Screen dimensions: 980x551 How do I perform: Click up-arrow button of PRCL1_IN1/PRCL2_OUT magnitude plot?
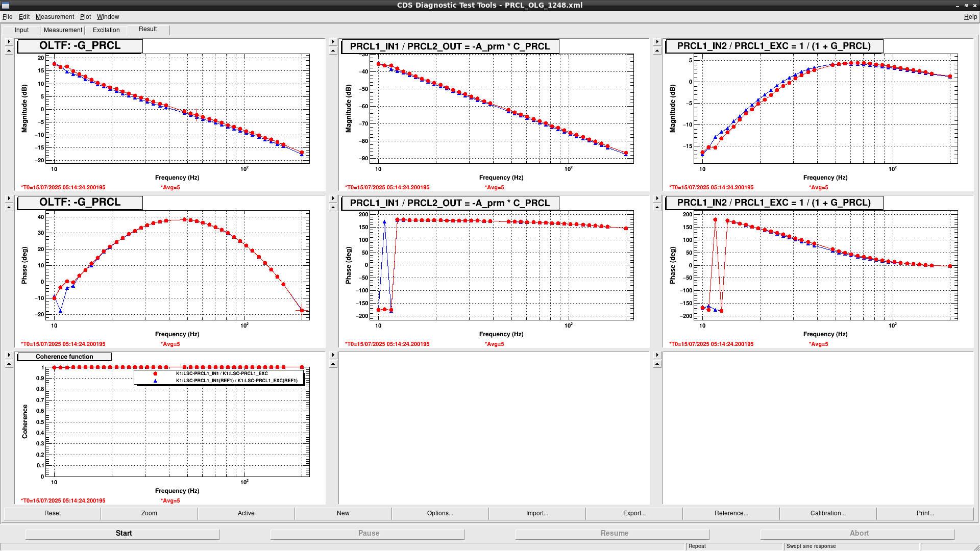pos(333,51)
